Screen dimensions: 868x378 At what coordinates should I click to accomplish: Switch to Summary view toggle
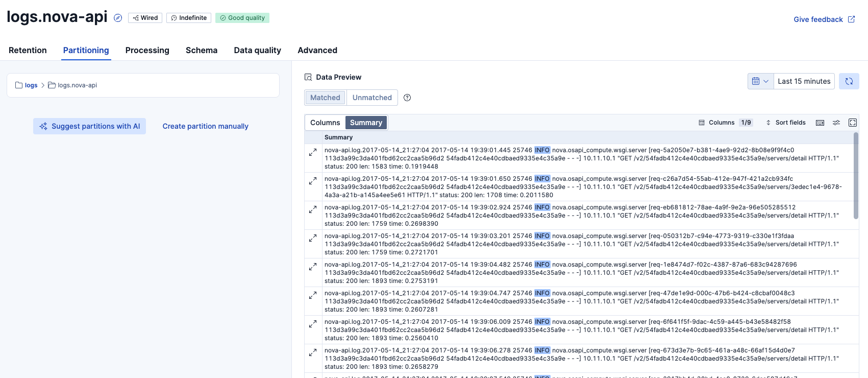[366, 123]
